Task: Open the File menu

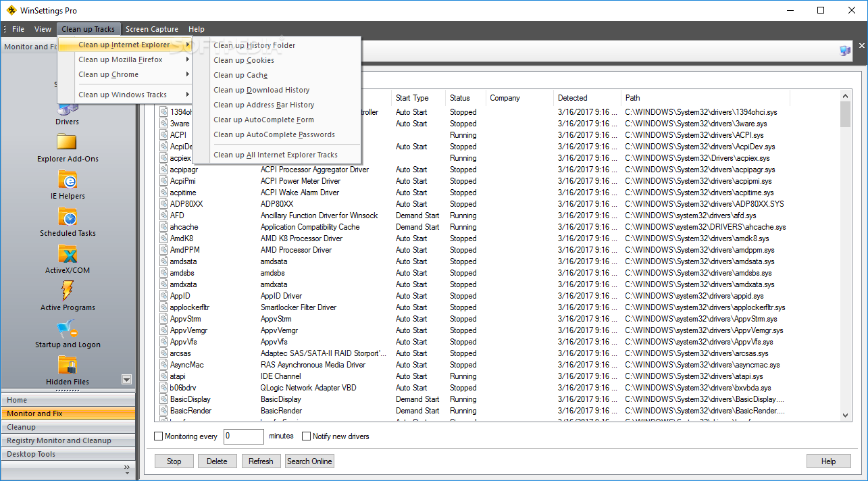Action: [18, 29]
